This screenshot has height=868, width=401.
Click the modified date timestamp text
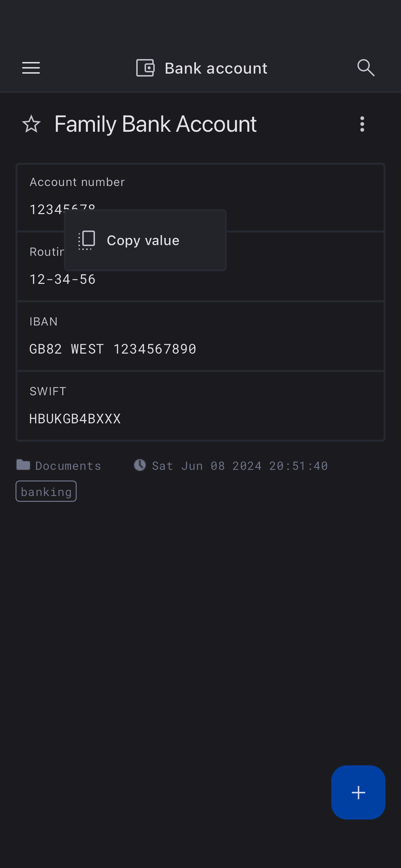coord(240,466)
